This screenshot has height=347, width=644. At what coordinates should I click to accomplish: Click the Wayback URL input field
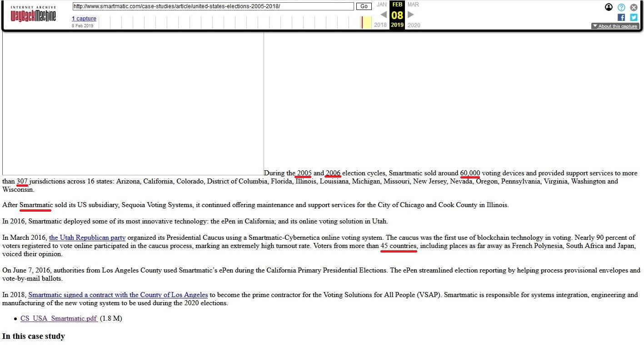point(213,6)
